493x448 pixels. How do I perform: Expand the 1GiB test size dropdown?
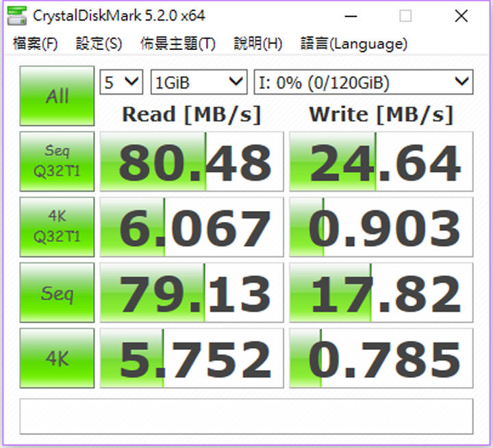198,82
